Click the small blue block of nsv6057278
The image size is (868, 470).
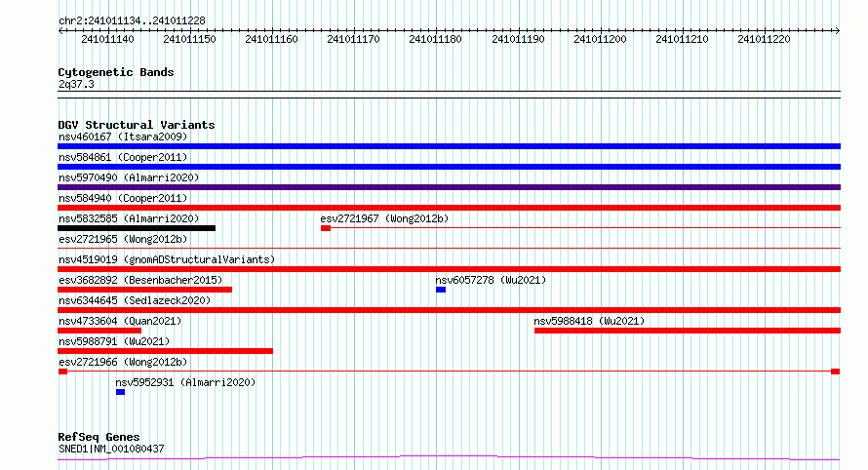pyautogui.click(x=441, y=290)
